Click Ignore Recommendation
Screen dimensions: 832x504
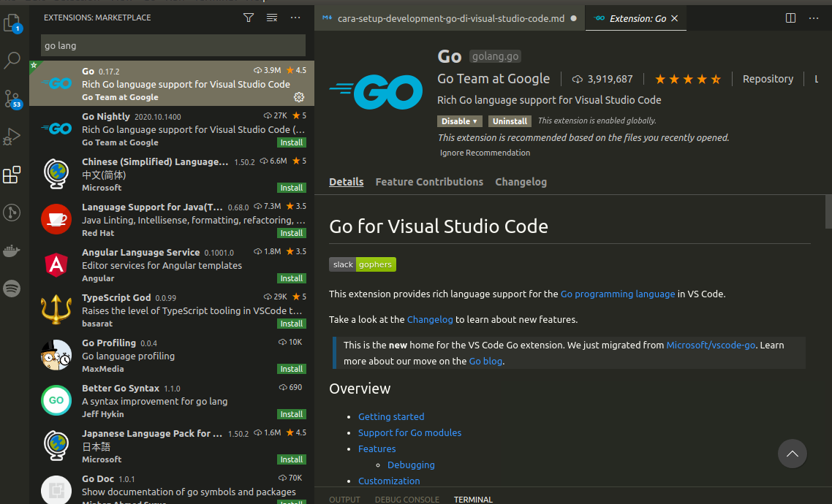click(485, 153)
